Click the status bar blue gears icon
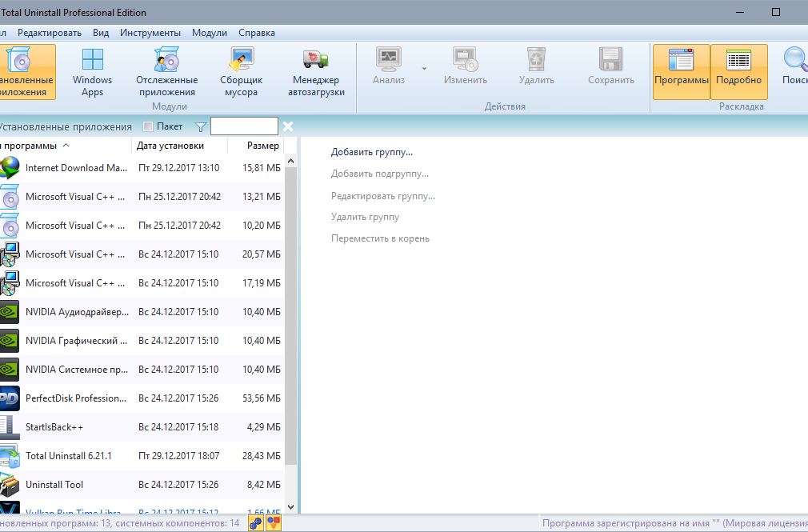The image size is (808, 532). [x=255, y=523]
